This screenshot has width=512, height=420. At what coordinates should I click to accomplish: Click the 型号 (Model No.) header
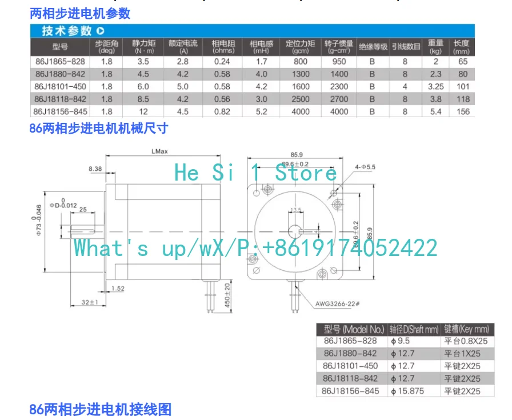[352, 329]
